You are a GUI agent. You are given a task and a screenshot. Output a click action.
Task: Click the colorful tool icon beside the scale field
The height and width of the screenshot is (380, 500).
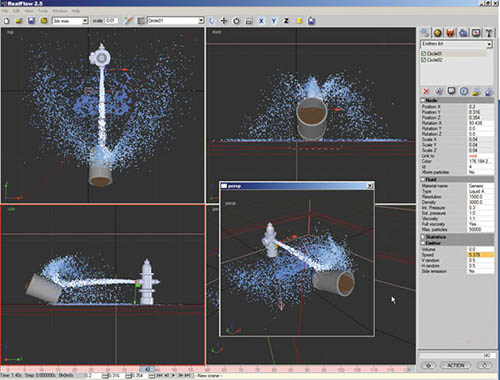click(128, 21)
